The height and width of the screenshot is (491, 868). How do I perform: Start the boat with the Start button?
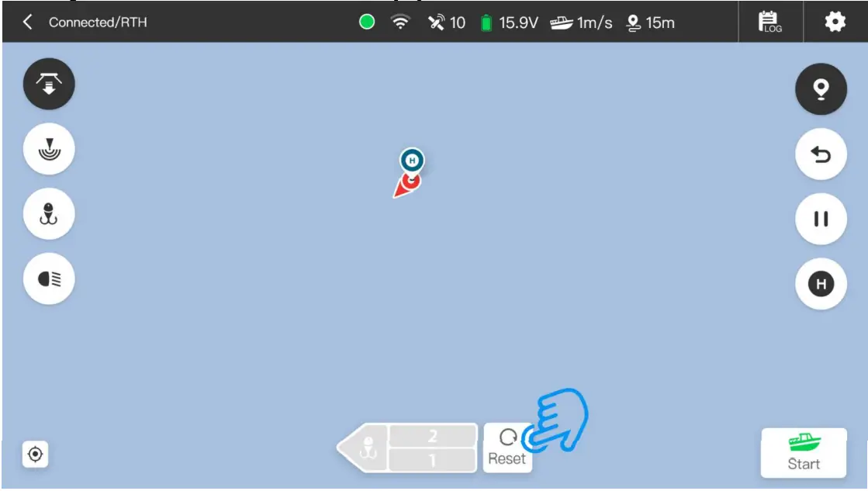tap(804, 453)
